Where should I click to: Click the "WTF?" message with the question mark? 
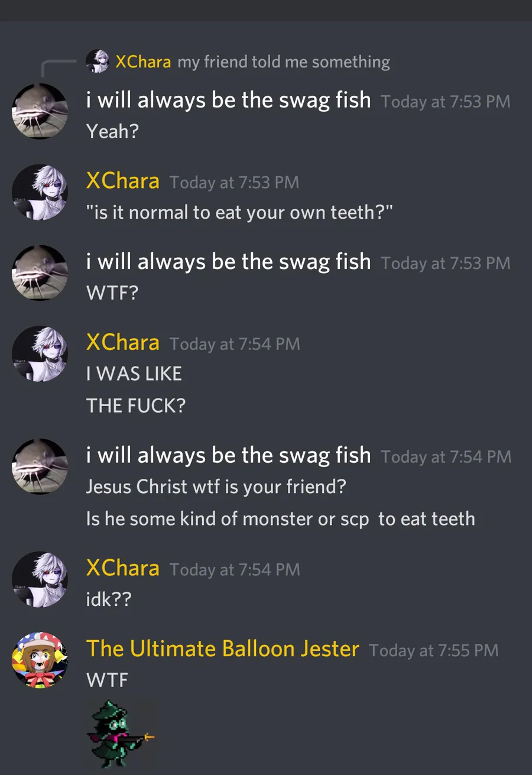[x=112, y=293]
